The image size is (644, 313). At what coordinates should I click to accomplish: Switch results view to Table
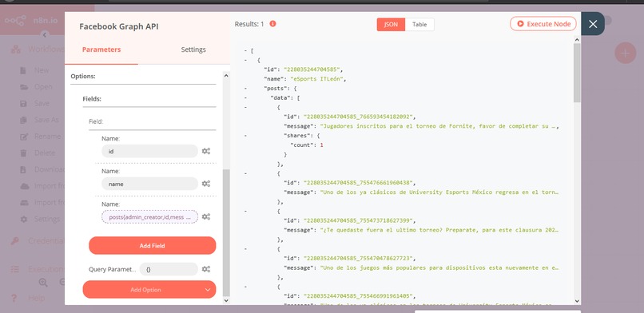click(419, 24)
